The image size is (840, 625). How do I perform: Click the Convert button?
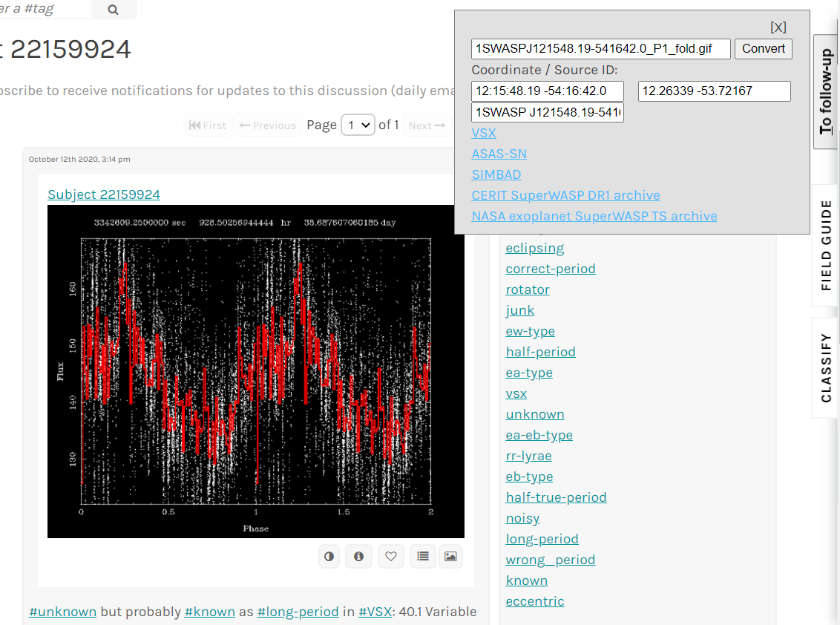coord(764,49)
